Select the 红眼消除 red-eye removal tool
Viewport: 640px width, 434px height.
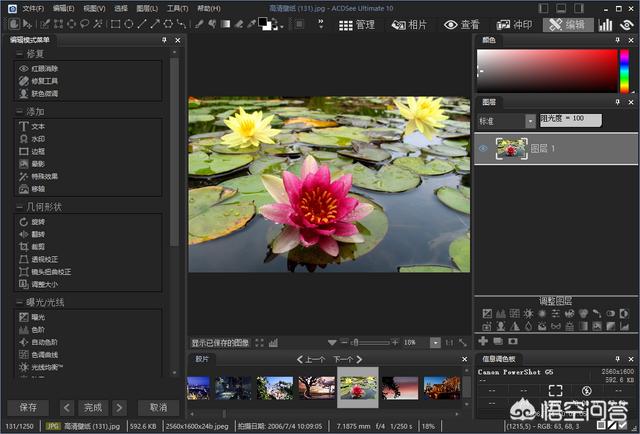(x=44, y=68)
